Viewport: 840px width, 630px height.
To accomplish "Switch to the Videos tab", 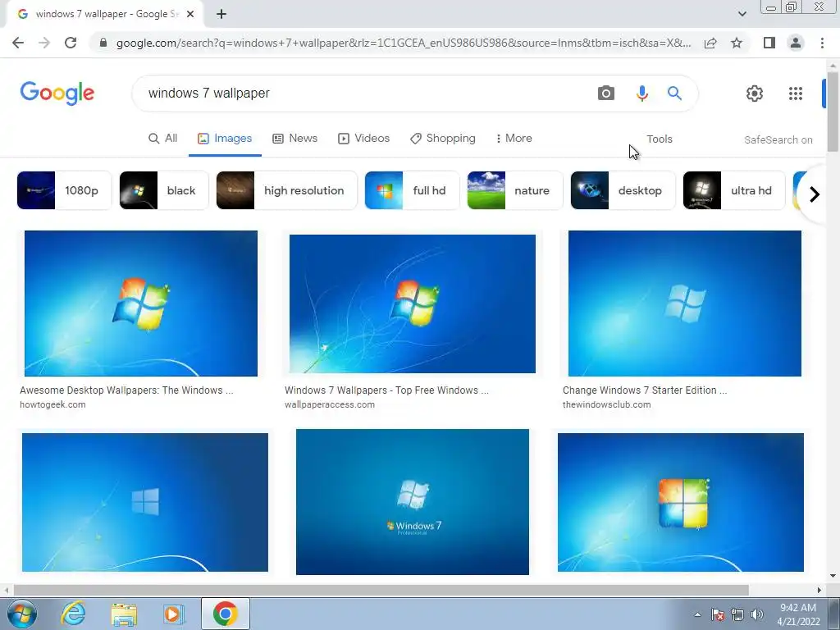I will pos(363,138).
